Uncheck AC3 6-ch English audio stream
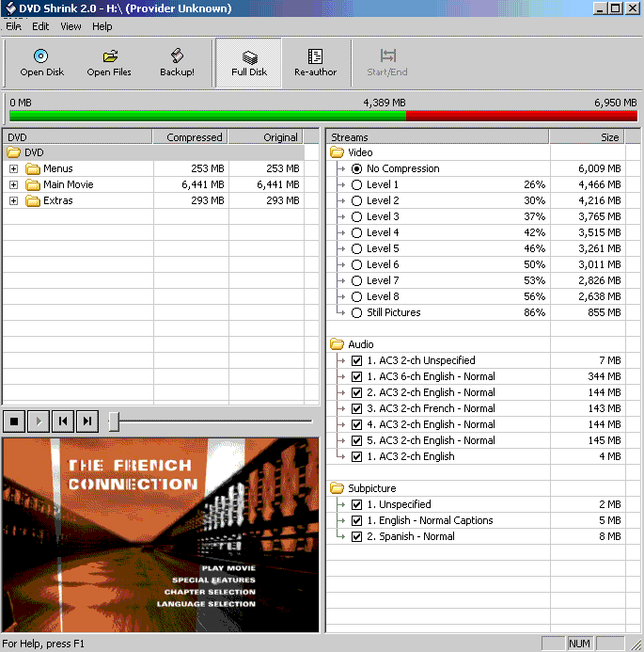 pyautogui.click(x=356, y=376)
